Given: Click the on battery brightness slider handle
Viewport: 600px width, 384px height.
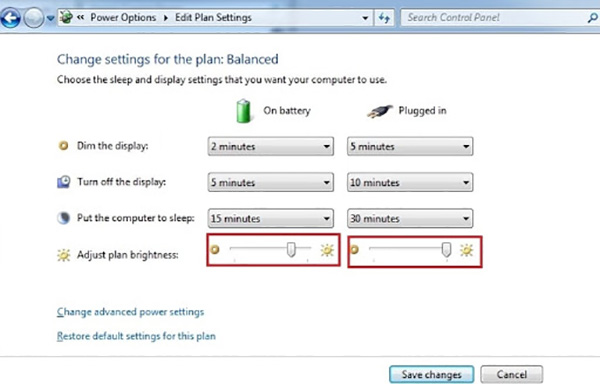Looking at the screenshot, I should tap(291, 250).
